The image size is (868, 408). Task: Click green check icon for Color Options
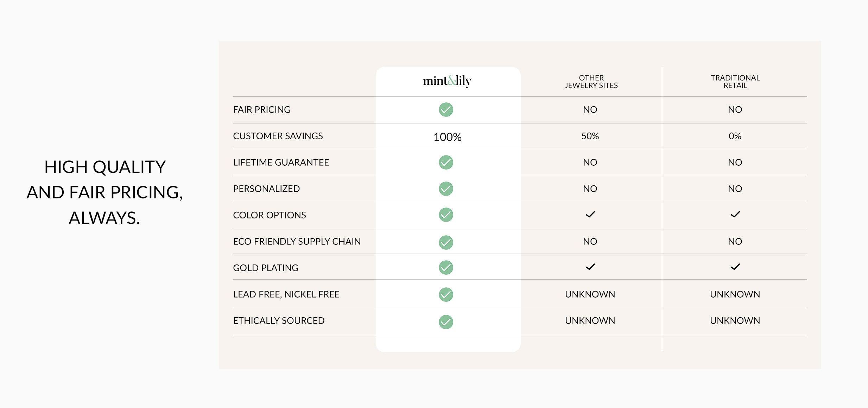446,215
